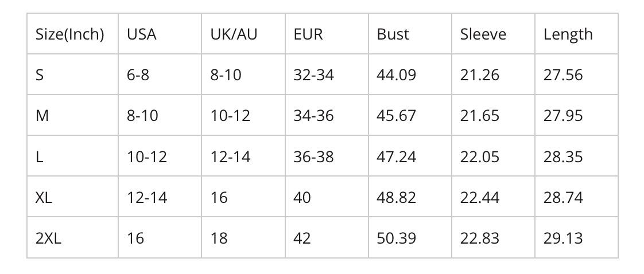Click the 50.39 bust measurement
Image resolution: width=644 pixels, height=274 pixels.
396,238
